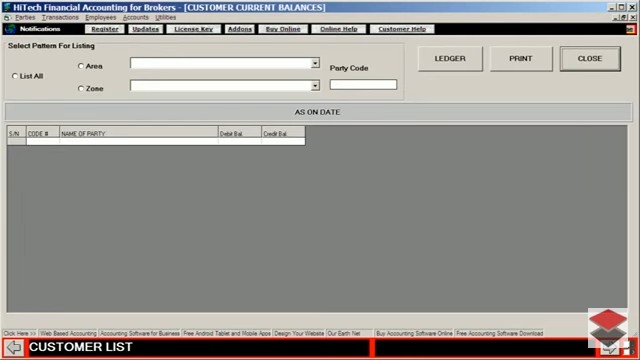Click the CODE # column header
This screenshot has width=640, height=360.
43,133
